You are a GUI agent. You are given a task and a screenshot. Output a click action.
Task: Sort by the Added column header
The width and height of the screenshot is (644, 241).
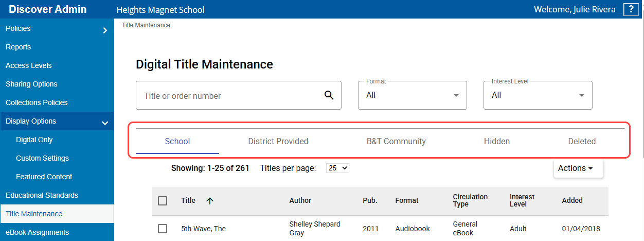pyautogui.click(x=572, y=200)
